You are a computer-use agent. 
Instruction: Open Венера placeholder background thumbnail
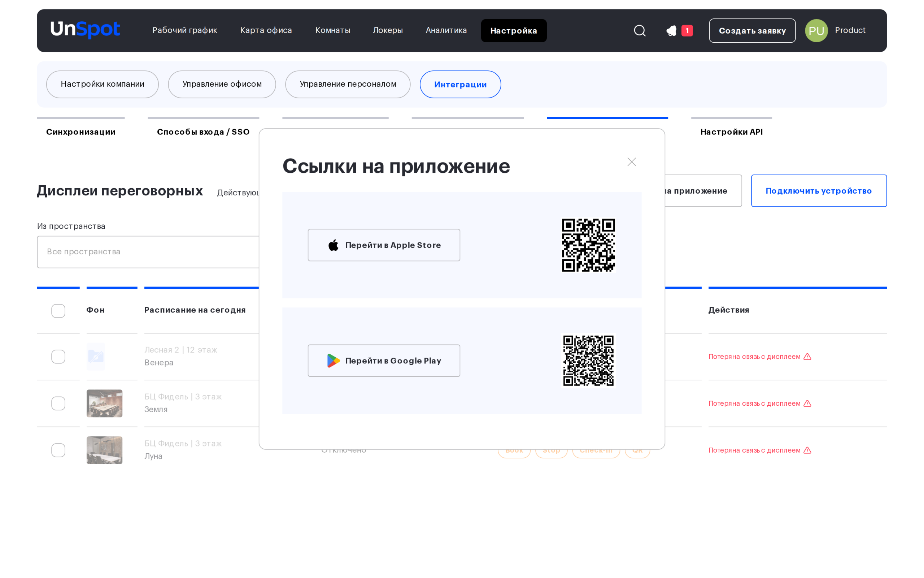pos(96,357)
